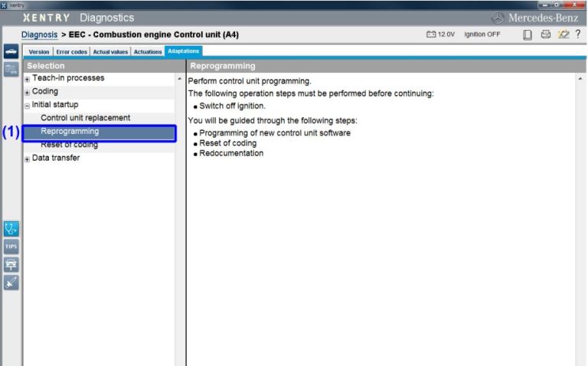Open the Actual values tab
The height and width of the screenshot is (366, 588).
[110, 52]
